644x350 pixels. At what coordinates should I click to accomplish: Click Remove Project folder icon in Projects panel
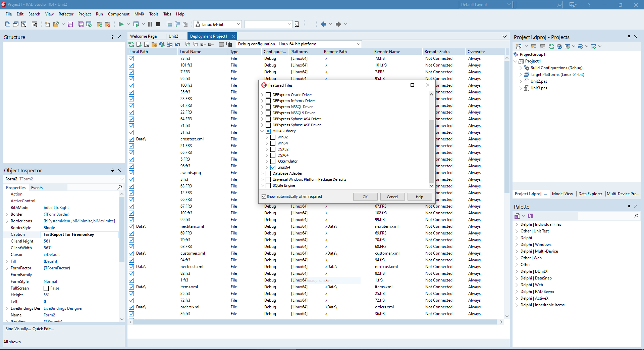point(542,46)
